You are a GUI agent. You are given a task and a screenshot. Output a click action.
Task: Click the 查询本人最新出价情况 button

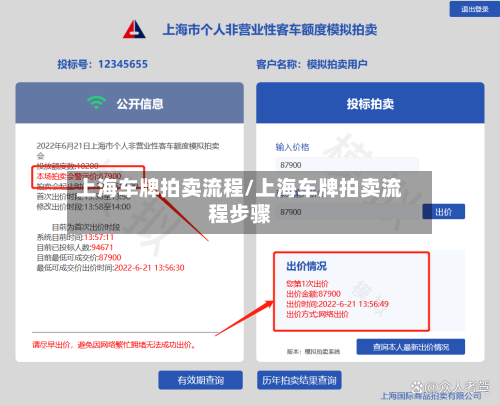(411, 347)
